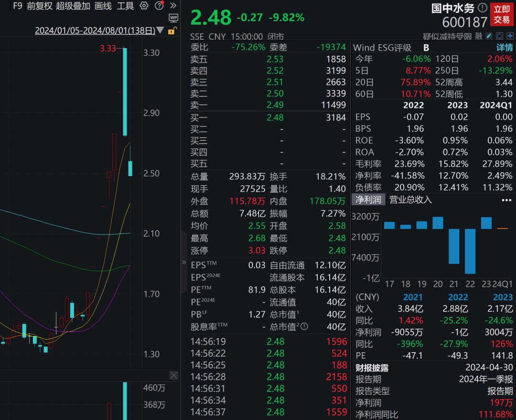
Task: Toggle 前复权 price adjustment mode
Action: click(39, 6)
